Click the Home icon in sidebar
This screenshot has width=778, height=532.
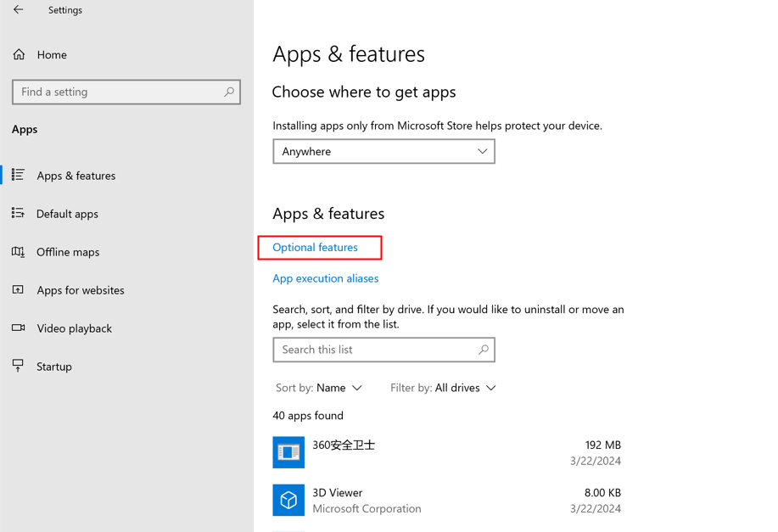tap(19, 54)
